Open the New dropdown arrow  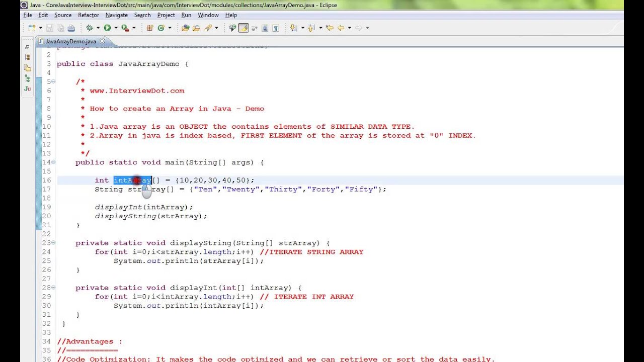click(40, 28)
